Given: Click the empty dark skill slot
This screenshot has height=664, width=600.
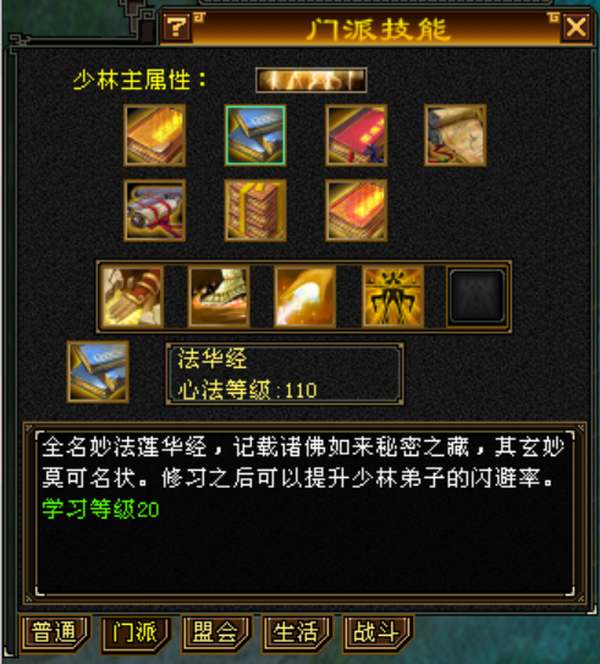Looking at the screenshot, I should point(477,297).
